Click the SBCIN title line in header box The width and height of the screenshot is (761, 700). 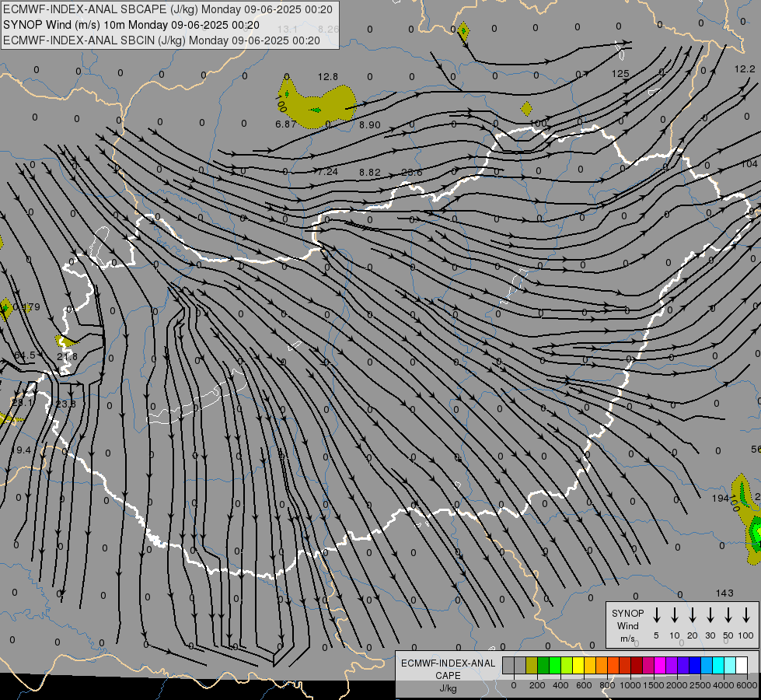coord(162,40)
